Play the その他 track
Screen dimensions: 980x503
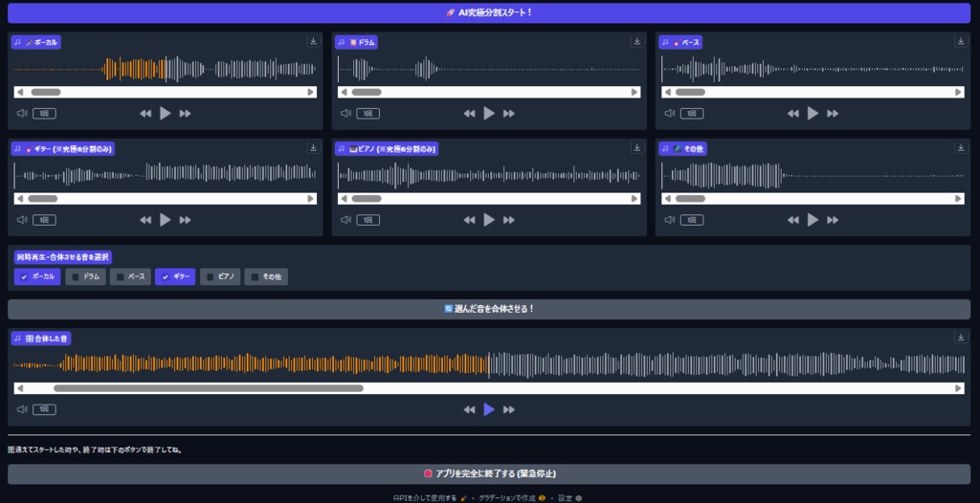[813, 219]
